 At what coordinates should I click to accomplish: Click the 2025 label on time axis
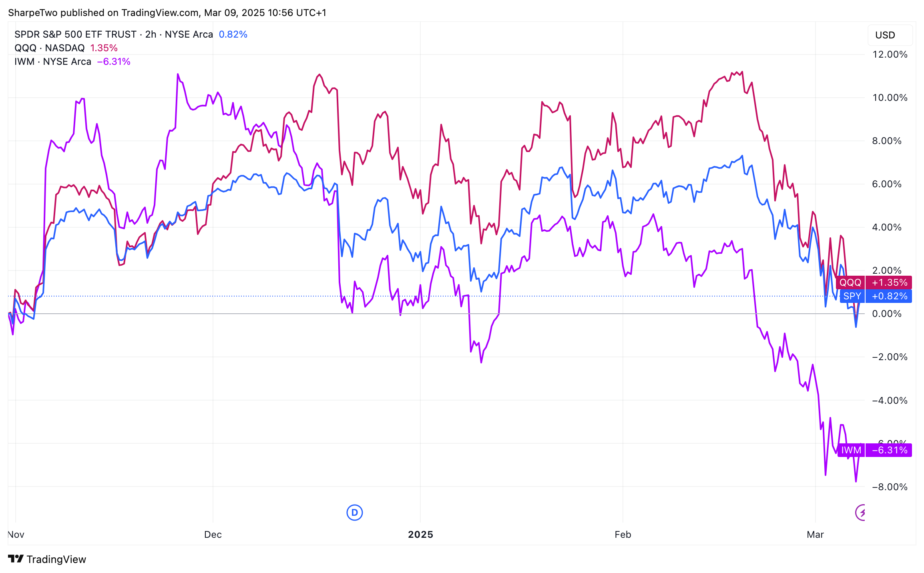[x=420, y=535]
